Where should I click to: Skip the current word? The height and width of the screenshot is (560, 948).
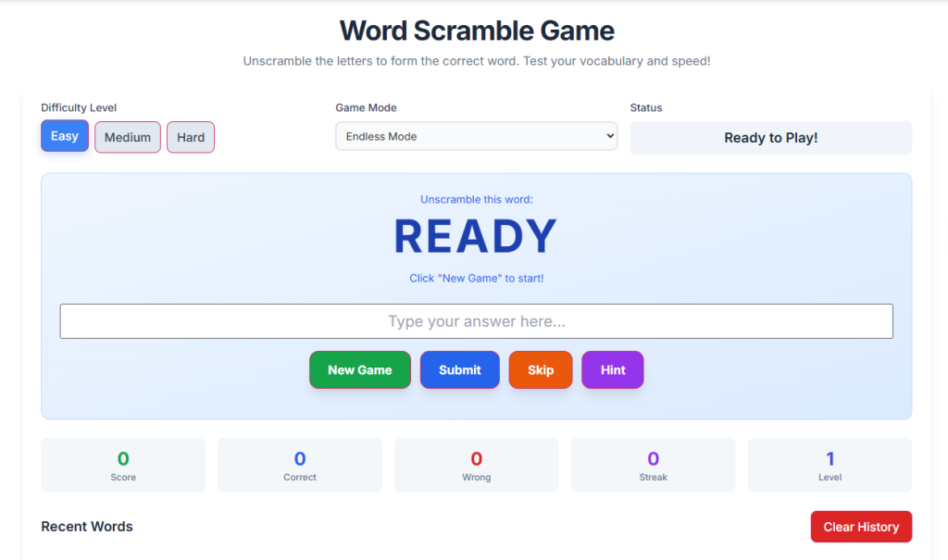tap(540, 369)
